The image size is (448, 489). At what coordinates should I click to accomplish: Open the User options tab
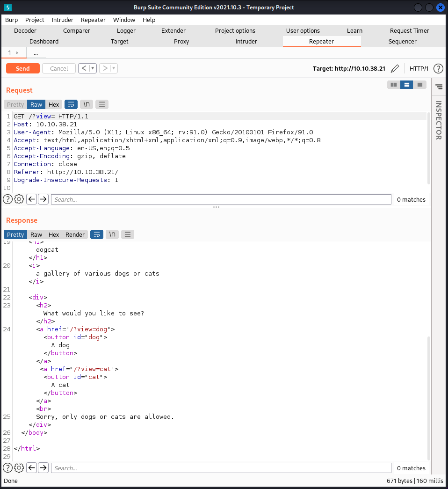[303, 30]
